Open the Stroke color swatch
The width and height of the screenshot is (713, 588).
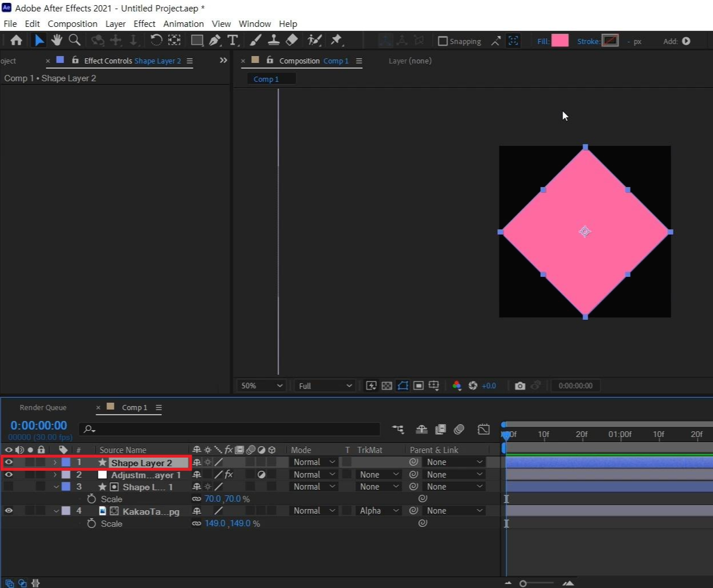(x=611, y=41)
